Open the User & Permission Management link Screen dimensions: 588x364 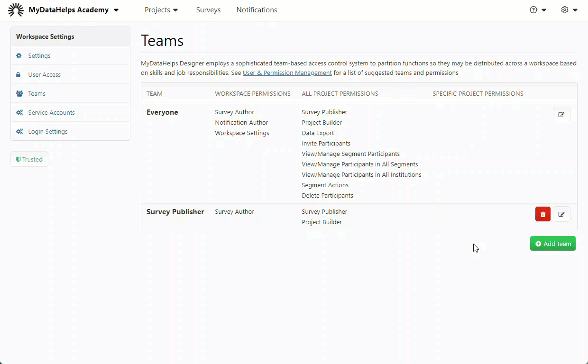click(x=287, y=73)
